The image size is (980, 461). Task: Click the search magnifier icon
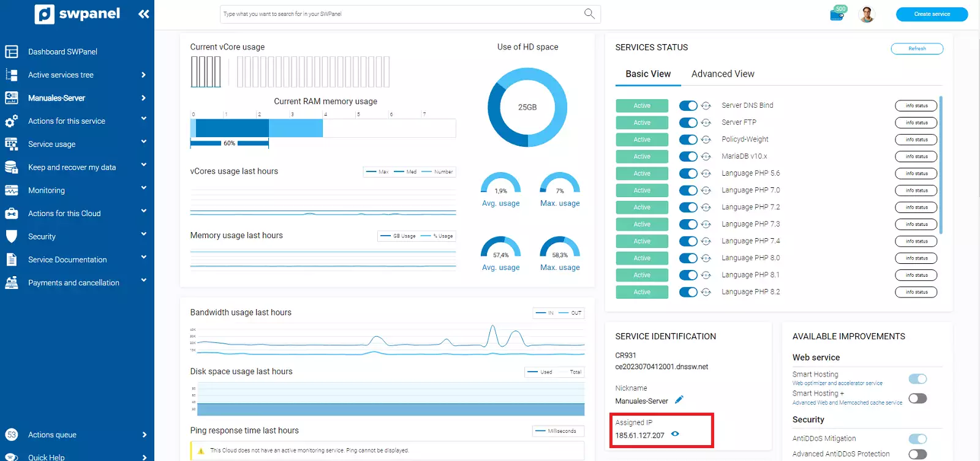(x=589, y=13)
